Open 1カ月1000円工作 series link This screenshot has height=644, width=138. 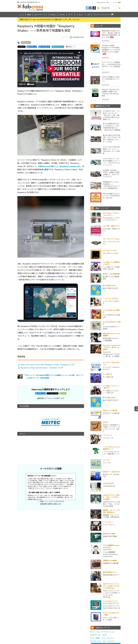tap(108, 484)
